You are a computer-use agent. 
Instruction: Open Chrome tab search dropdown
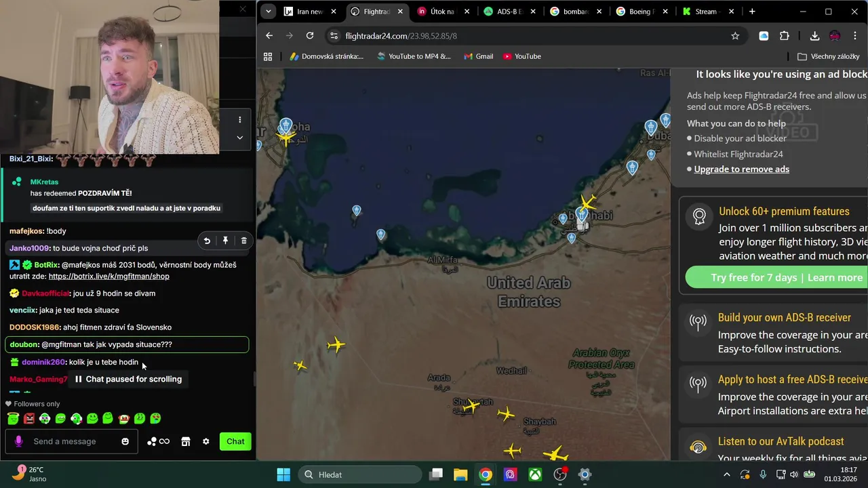[269, 12]
